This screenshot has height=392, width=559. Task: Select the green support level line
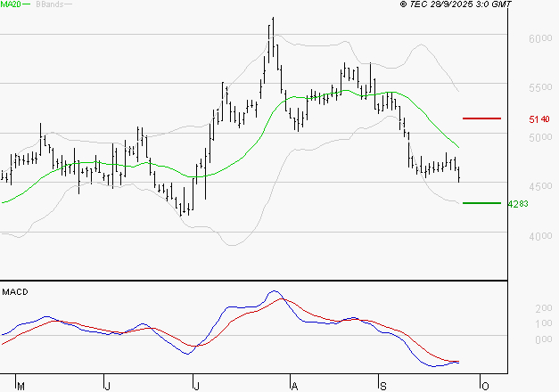(x=481, y=203)
